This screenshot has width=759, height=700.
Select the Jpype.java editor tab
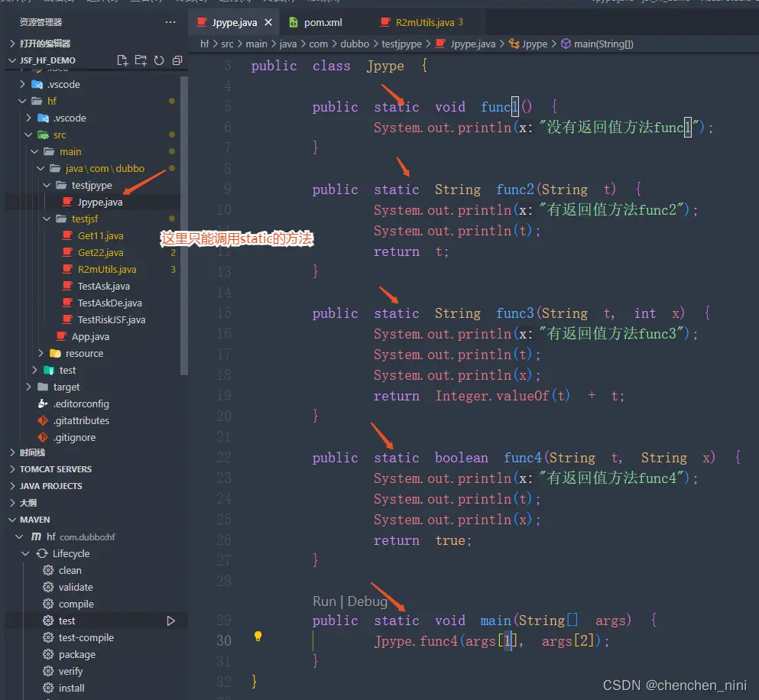point(235,23)
